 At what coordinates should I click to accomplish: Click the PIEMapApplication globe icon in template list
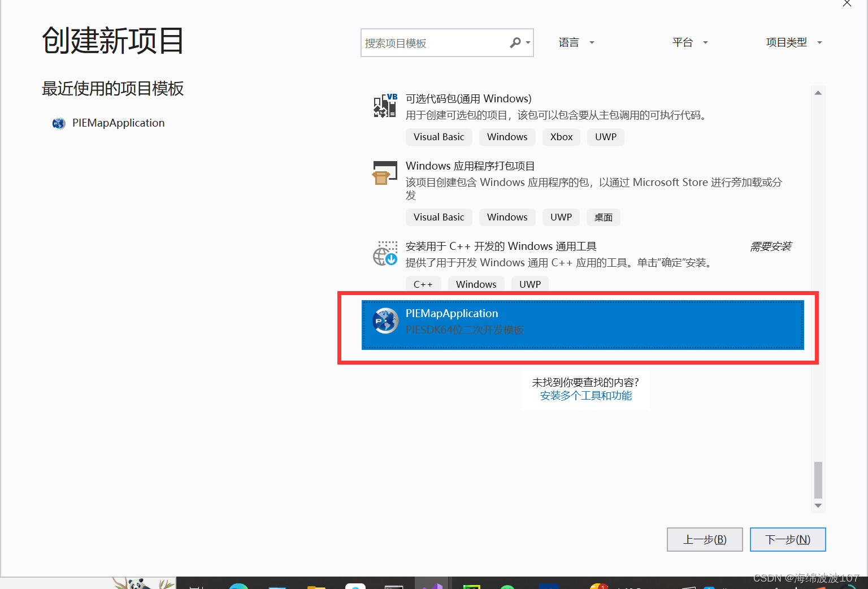click(385, 321)
